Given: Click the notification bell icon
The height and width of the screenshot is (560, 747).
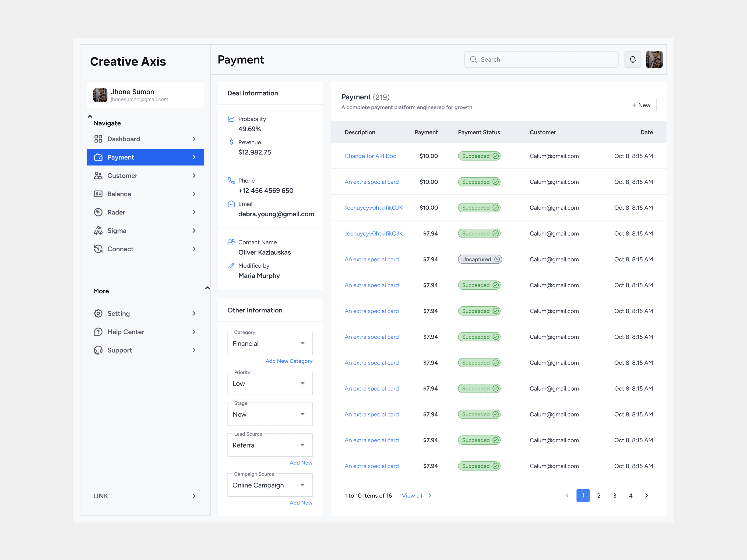Looking at the screenshot, I should click(x=632, y=59).
